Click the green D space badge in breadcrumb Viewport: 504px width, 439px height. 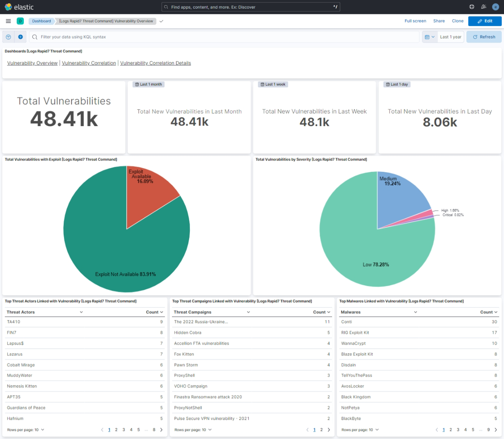(x=20, y=21)
